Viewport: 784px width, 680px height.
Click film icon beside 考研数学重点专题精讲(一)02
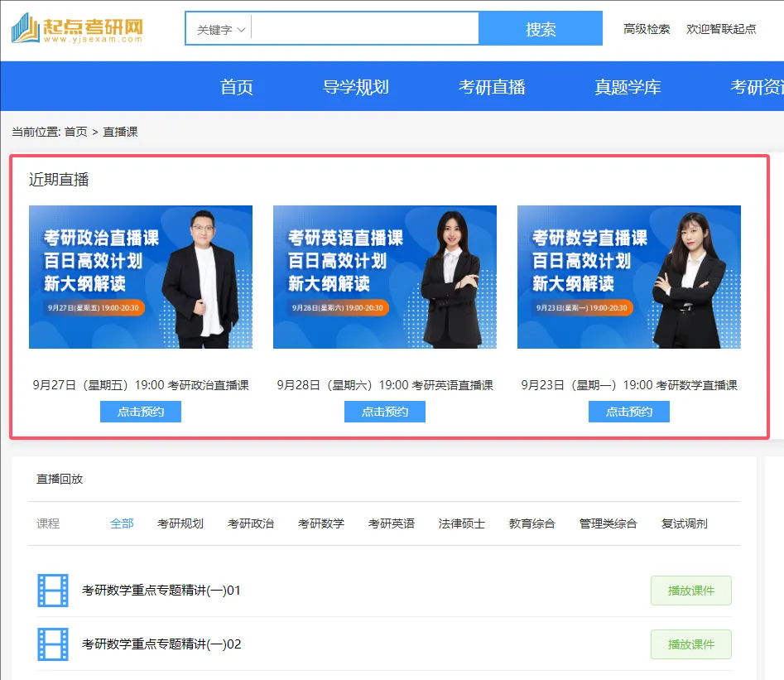click(53, 644)
